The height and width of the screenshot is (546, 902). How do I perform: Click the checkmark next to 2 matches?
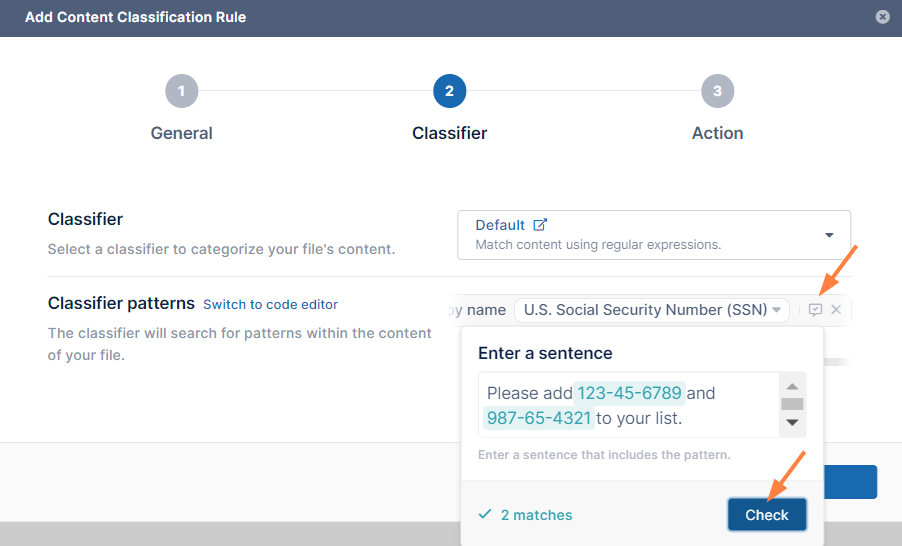(485, 515)
